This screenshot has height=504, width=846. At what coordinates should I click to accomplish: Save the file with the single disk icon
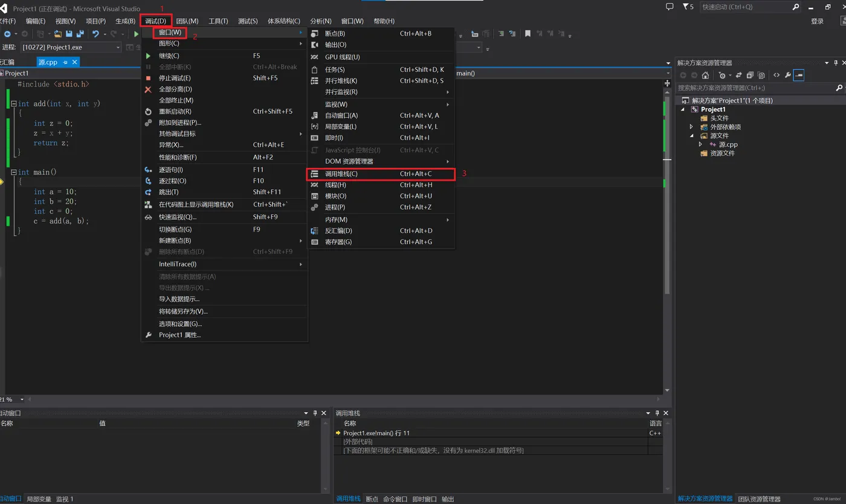click(69, 34)
